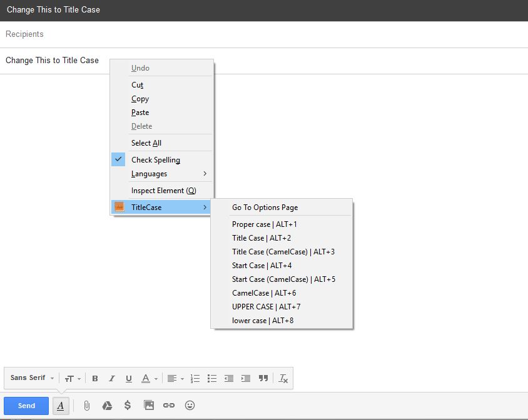Image resolution: width=528 pixels, height=420 pixels.
Task: Click the Send button
Action: coord(26,405)
